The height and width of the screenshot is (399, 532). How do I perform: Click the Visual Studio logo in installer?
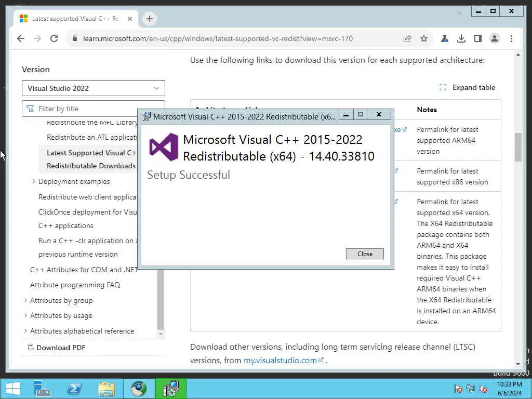164,147
